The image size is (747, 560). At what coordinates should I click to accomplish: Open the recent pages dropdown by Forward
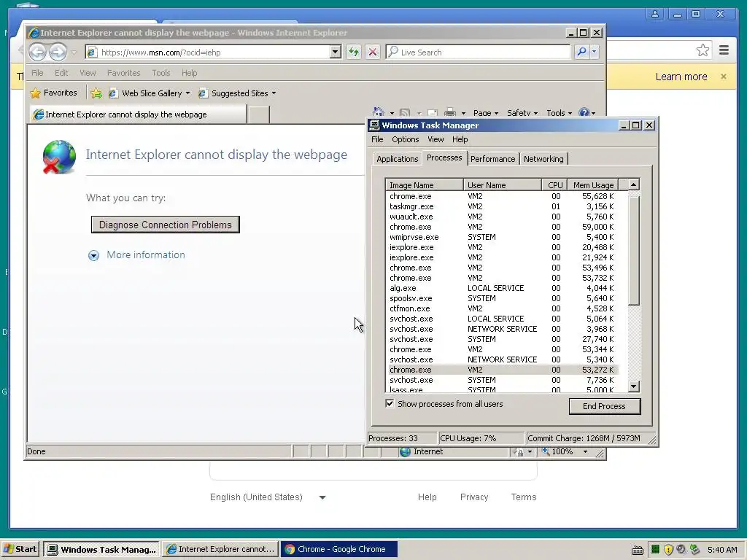[x=74, y=52]
